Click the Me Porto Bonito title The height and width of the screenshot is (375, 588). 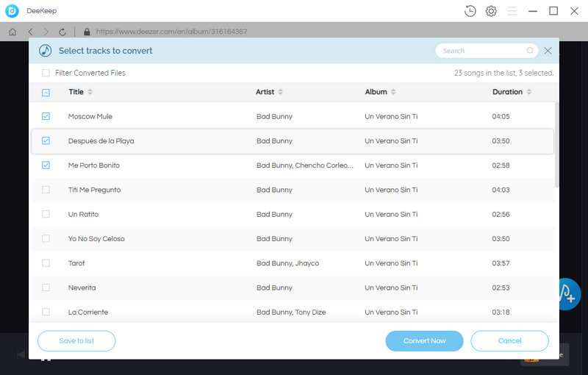(94, 165)
